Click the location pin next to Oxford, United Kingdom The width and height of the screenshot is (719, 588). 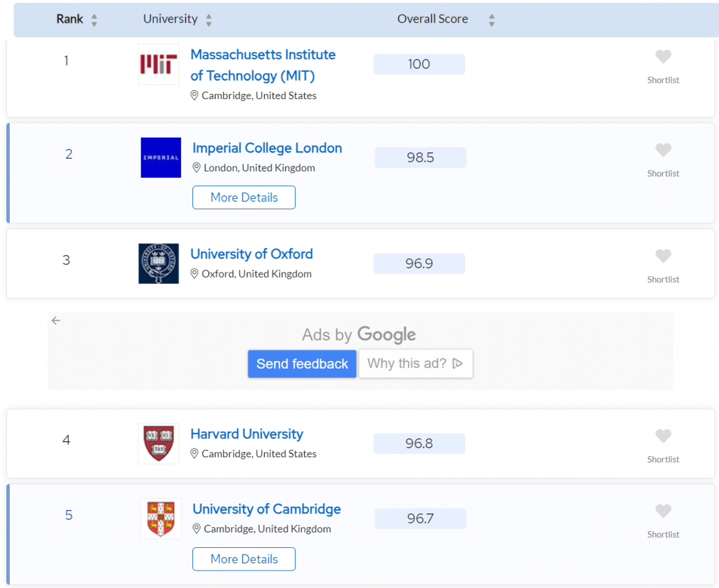194,274
